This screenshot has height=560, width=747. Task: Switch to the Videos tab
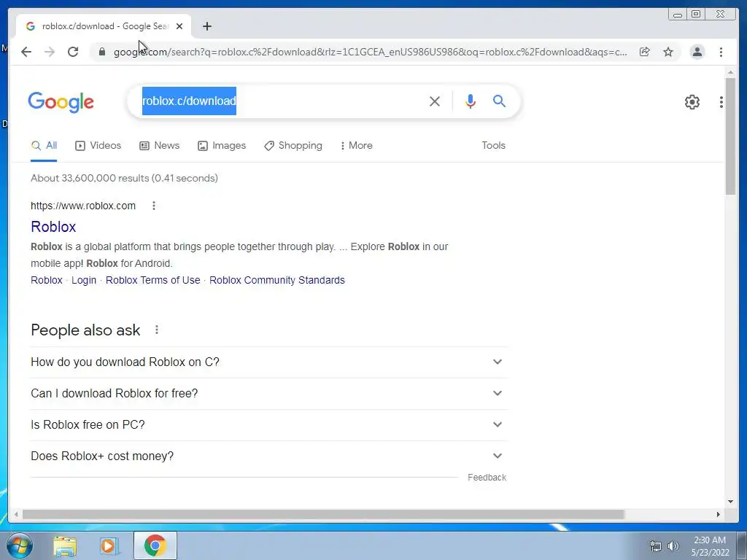pos(98,145)
